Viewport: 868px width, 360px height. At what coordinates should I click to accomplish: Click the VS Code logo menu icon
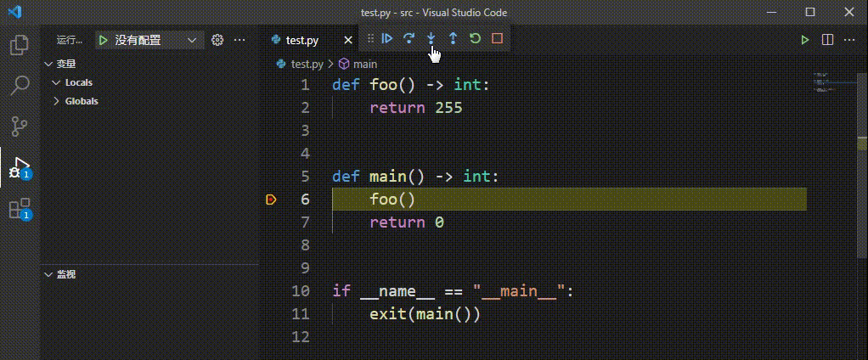click(14, 12)
